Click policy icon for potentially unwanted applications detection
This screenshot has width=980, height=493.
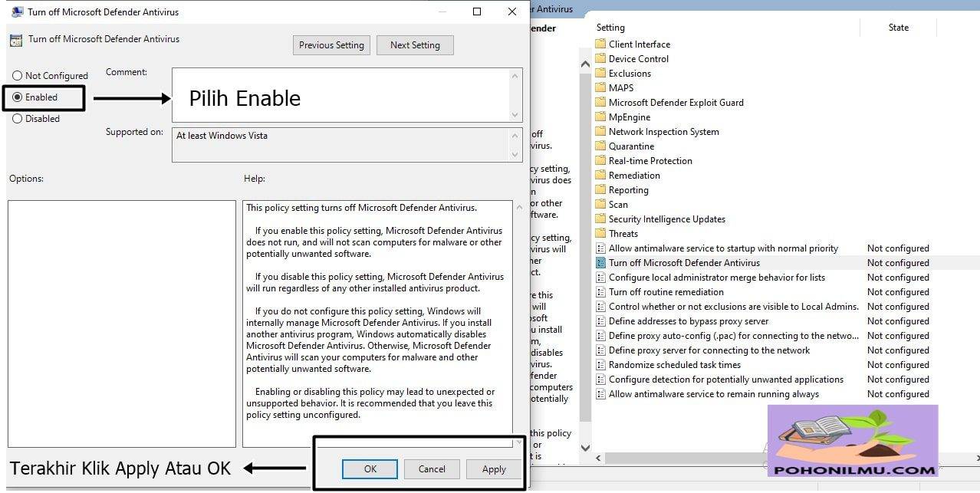click(601, 380)
